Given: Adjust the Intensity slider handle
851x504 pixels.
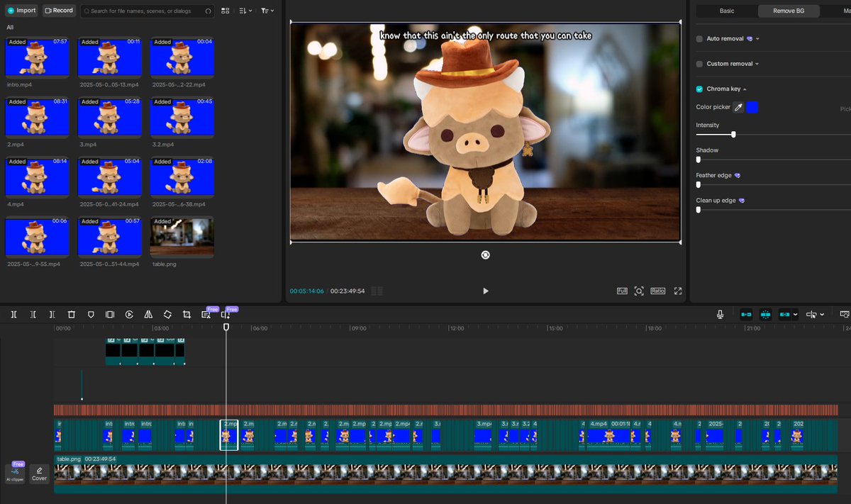Looking at the screenshot, I should coord(733,134).
